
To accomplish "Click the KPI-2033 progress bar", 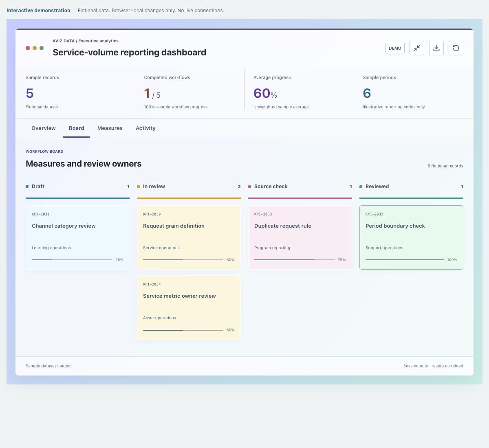I will coord(294,260).
